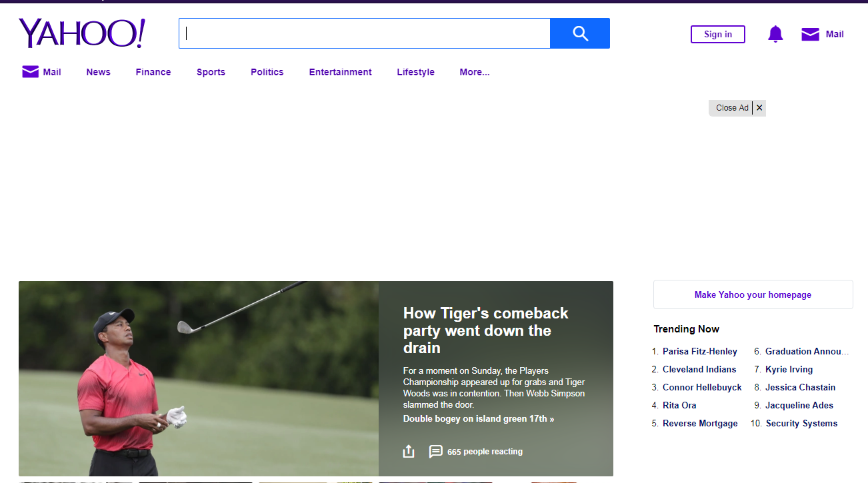868x483 pixels.
Task: Focus the Yahoo search input field
Action: [365, 33]
